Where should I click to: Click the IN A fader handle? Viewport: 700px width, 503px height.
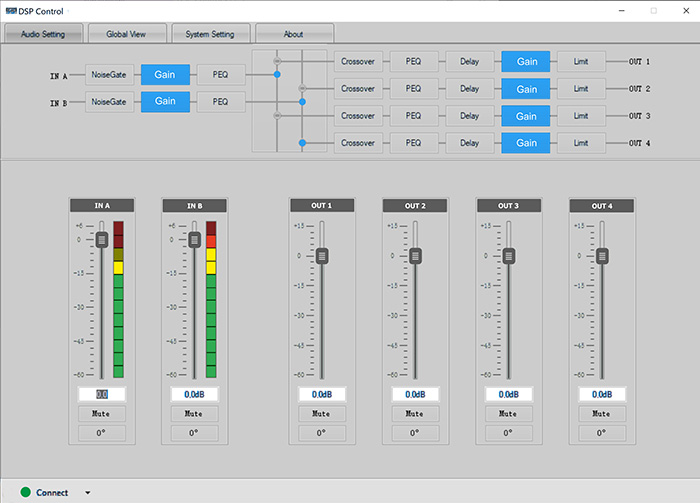click(102, 240)
